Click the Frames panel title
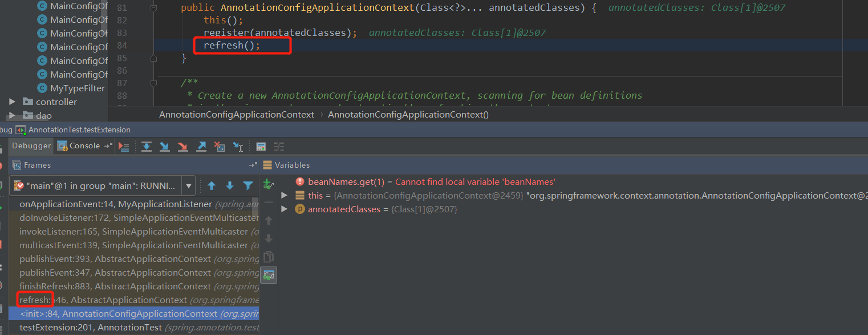Viewport: 868px width, 335px height. point(37,165)
